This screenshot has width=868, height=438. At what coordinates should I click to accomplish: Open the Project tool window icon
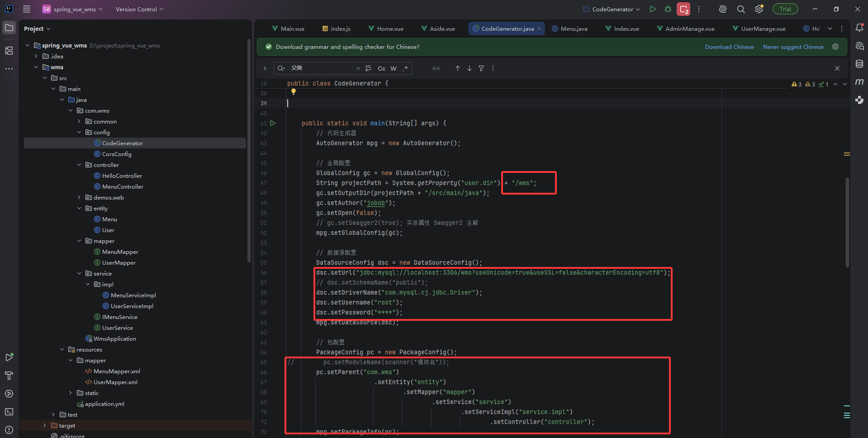(x=9, y=28)
